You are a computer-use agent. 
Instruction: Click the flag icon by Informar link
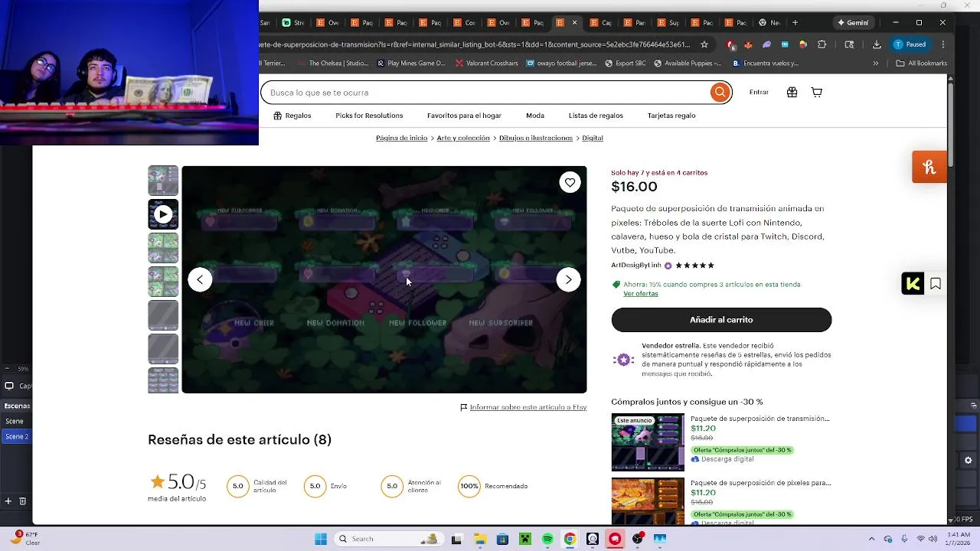(463, 408)
